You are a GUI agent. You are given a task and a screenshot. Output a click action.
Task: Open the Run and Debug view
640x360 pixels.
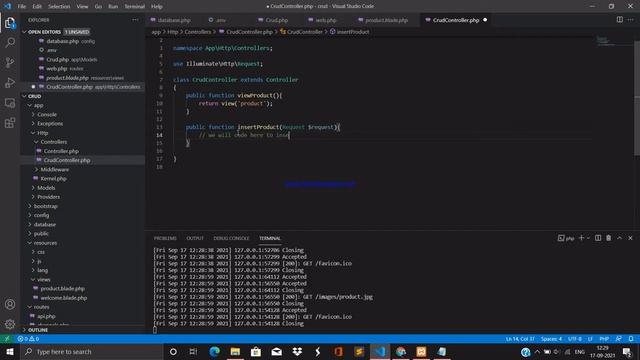(10, 82)
